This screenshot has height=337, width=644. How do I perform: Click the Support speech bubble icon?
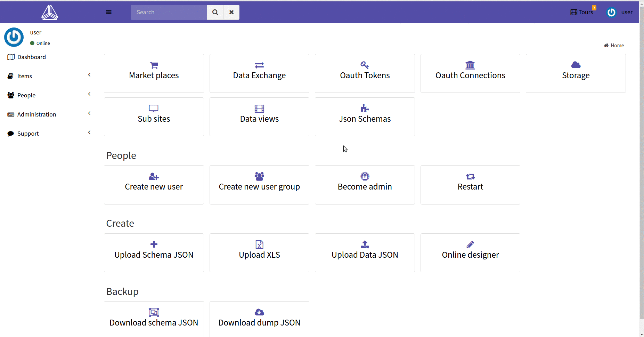pos(11,134)
